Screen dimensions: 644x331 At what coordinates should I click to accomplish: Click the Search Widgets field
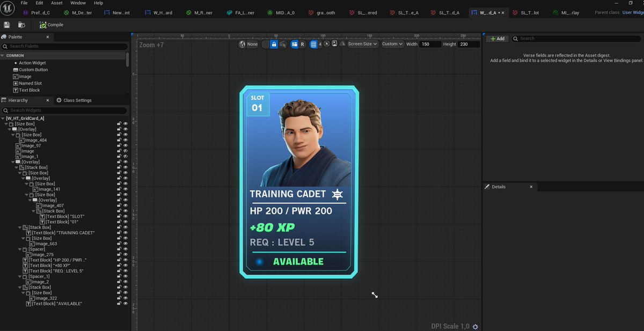coord(64,110)
